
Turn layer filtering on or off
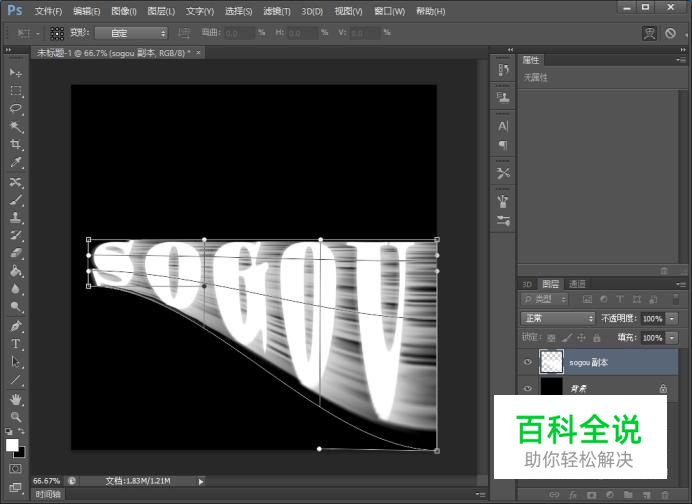tap(676, 299)
